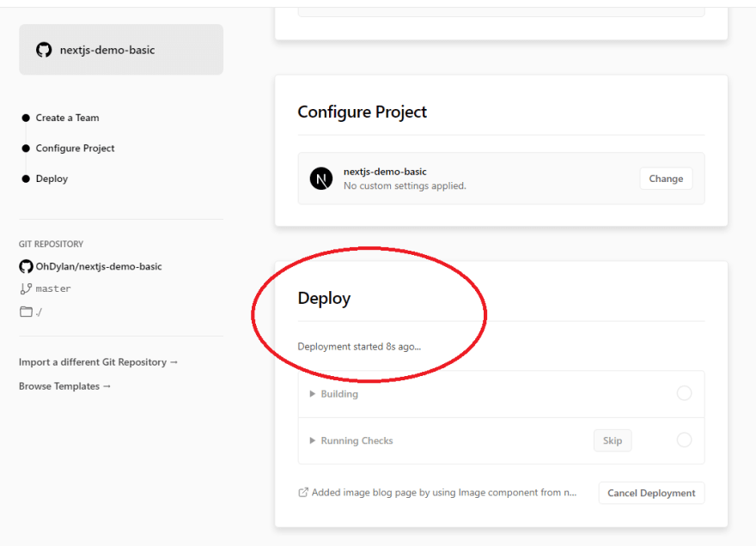
Task: Click the Building label
Action: click(339, 394)
